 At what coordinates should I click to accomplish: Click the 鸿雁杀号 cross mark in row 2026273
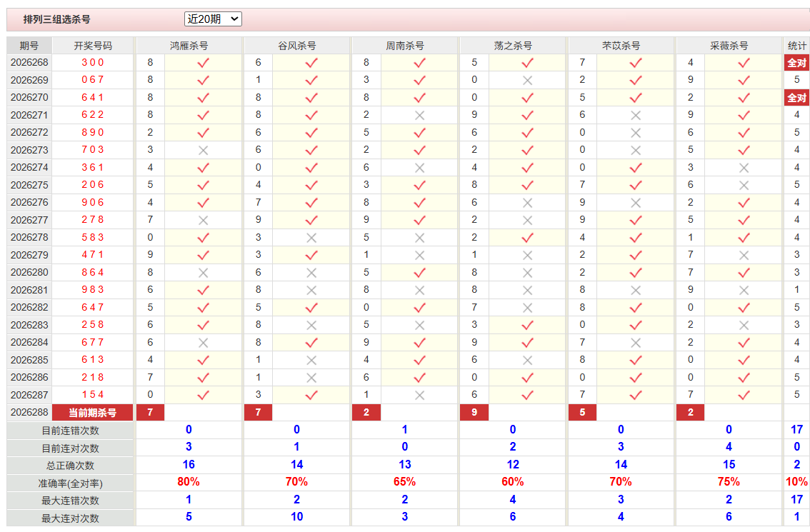point(203,150)
